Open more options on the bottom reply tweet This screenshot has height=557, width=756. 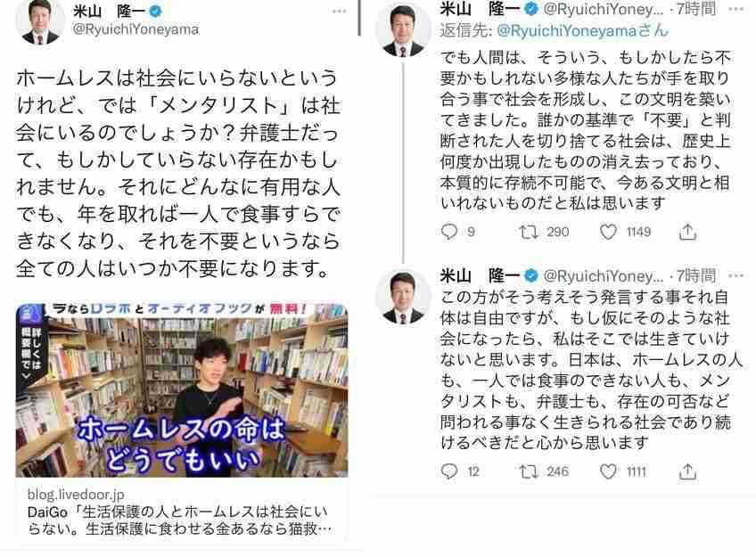tap(736, 275)
